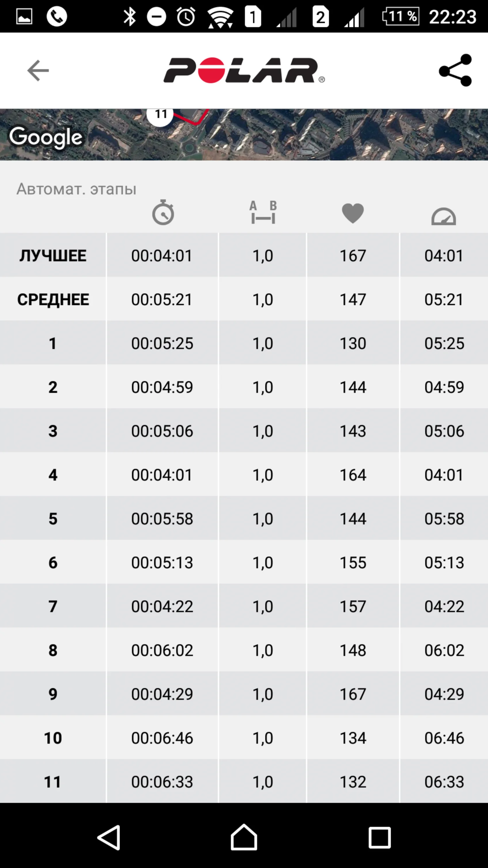Tap the satellite map thumbnail
488x868 pixels.
303,135
